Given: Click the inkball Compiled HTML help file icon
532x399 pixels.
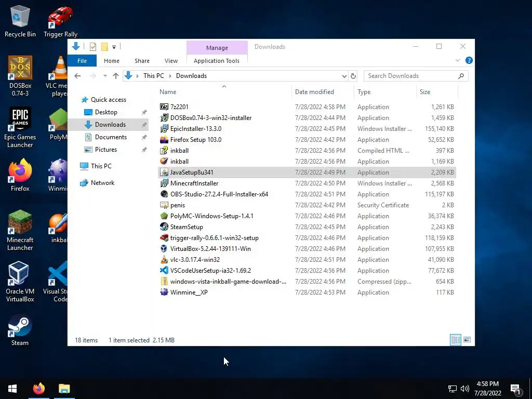Looking at the screenshot, I should pos(164,150).
